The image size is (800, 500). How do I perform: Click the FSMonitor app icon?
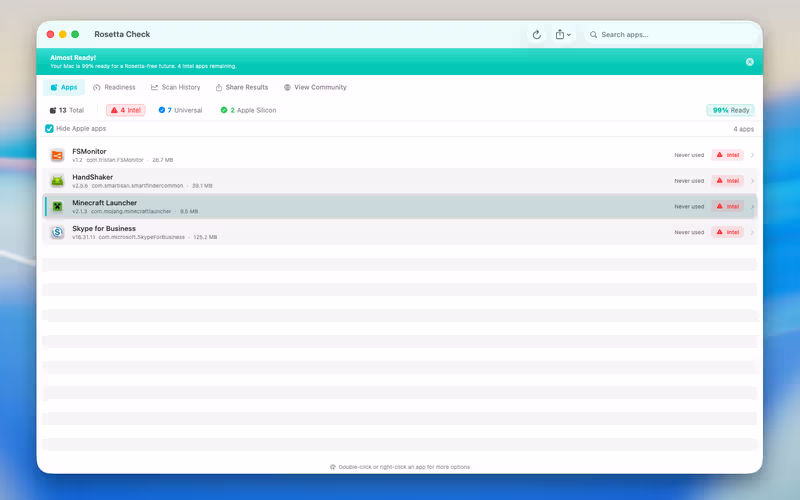(x=57, y=155)
